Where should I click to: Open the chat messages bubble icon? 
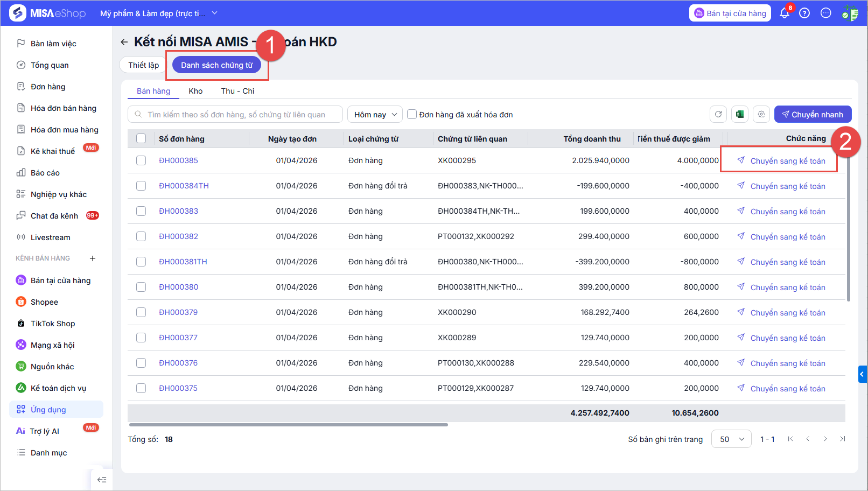coord(825,13)
